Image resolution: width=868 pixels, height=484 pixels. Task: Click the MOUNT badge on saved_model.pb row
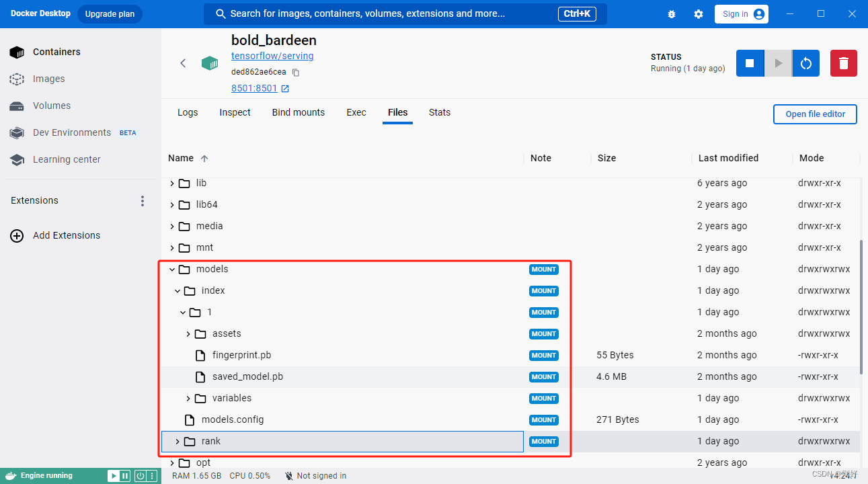tap(543, 377)
